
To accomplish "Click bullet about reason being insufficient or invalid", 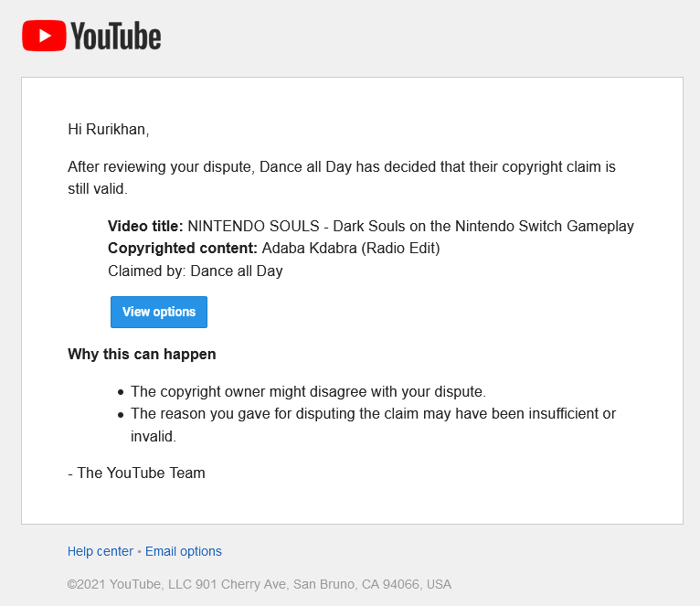I will [373, 425].
